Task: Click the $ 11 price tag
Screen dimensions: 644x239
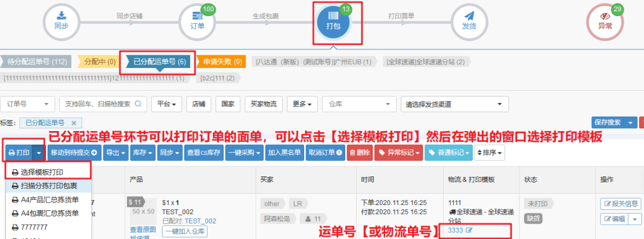Action: coord(135,201)
